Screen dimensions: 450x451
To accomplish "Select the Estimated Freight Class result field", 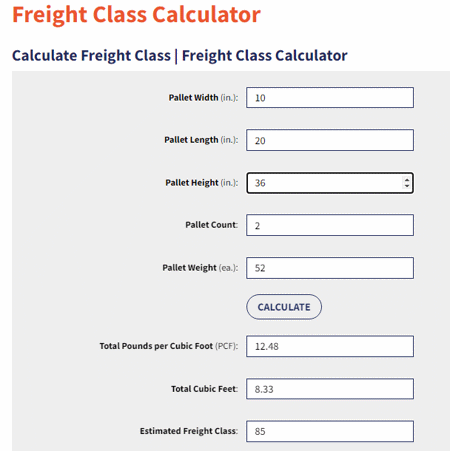I will [330, 431].
